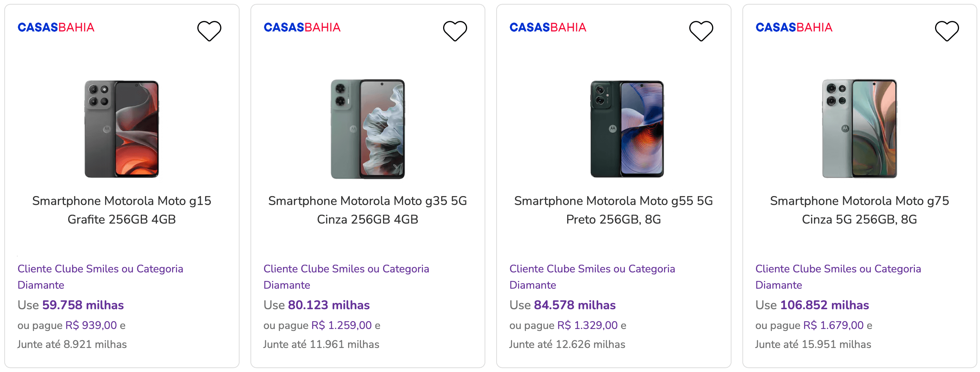Toggle the heart on the Moto g35 card
Viewport: 980px width, 372px height.
coord(455,31)
